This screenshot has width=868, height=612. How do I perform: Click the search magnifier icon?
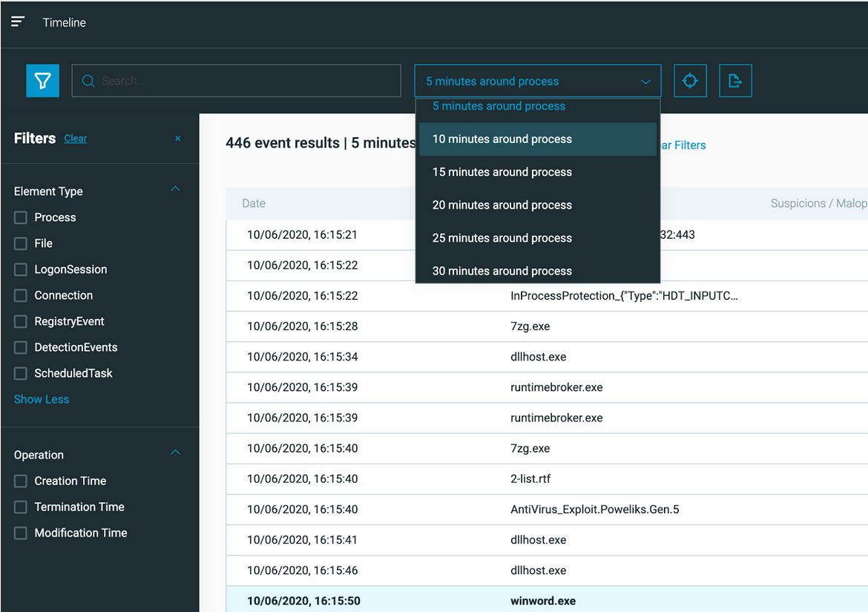coord(88,80)
